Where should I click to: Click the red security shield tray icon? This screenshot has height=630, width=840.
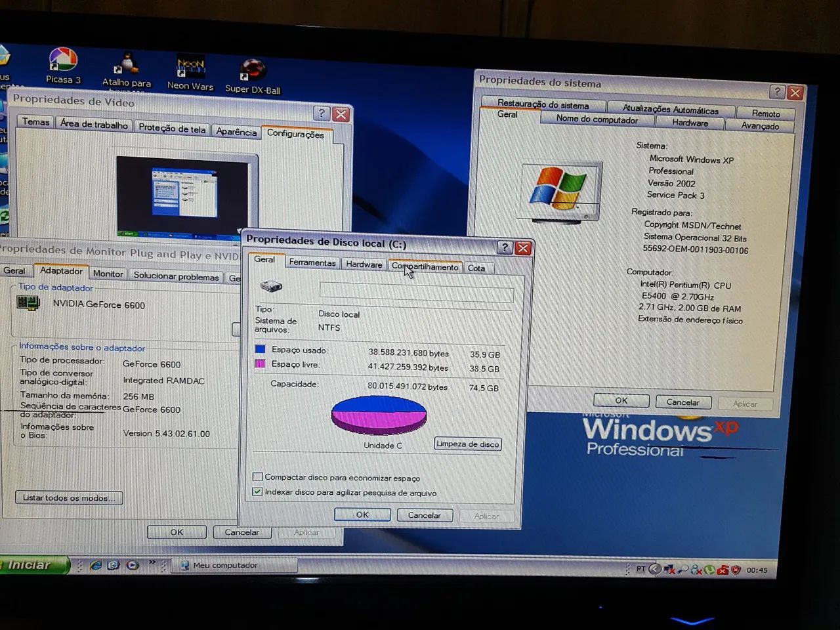pyautogui.click(x=736, y=570)
